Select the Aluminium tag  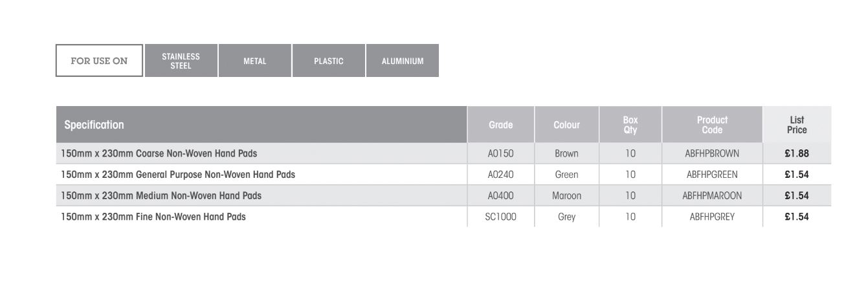click(402, 61)
